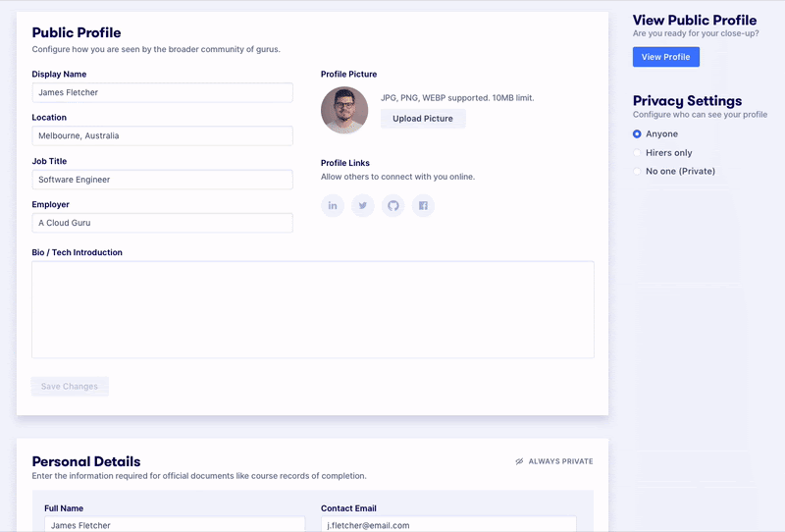Click the Upload Picture button

pos(423,119)
